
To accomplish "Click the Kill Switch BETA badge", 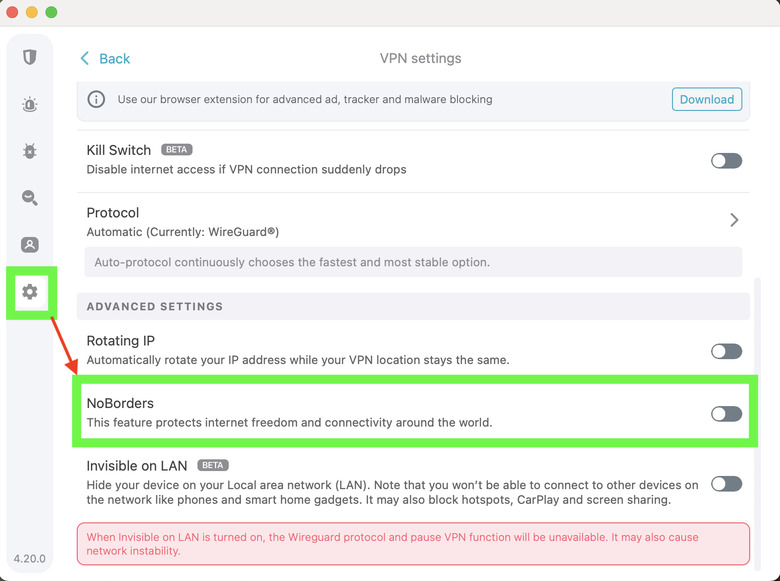I will coord(176,150).
